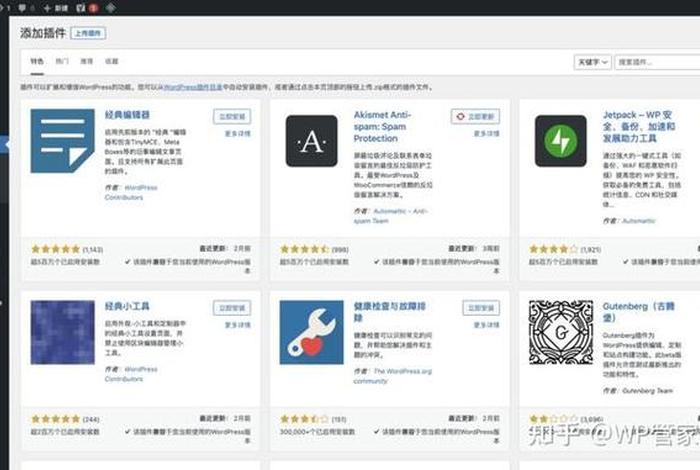The height and width of the screenshot is (470, 700).
Task: Open the Jetpack green lightning plugin icon
Action: tap(561, 141)
